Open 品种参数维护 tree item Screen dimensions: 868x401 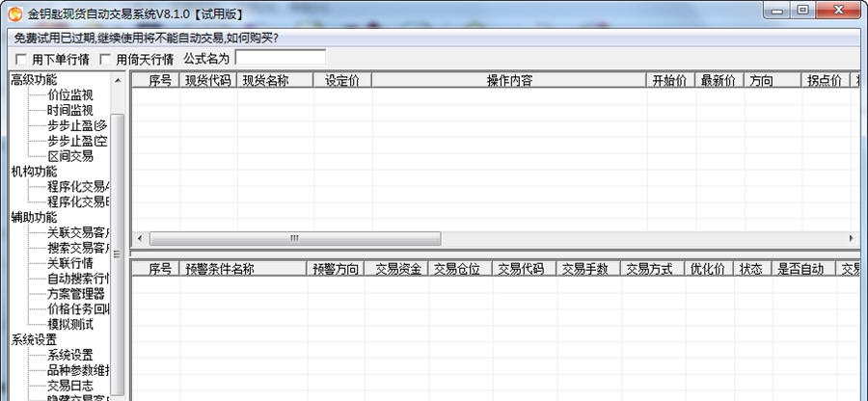point(79,370)
